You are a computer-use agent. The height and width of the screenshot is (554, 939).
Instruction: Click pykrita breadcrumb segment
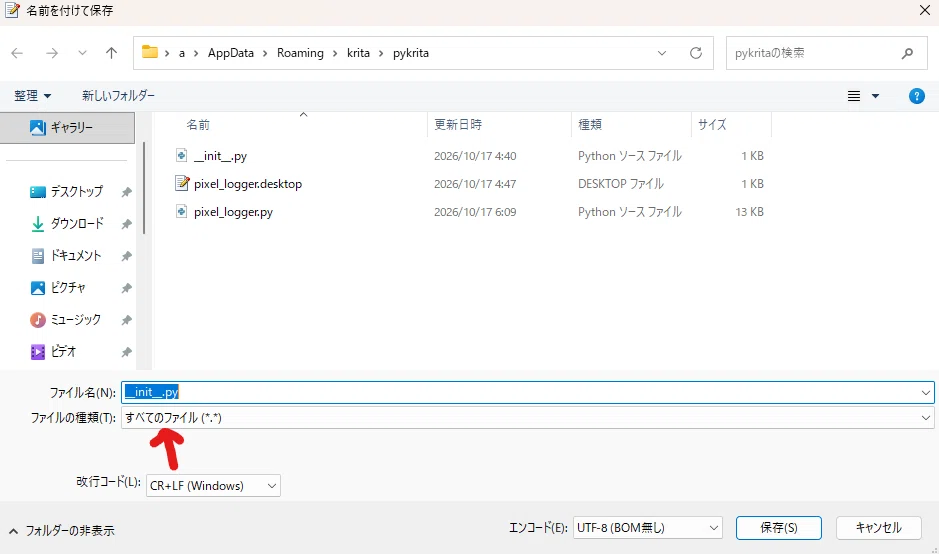(x=411, y=53)
